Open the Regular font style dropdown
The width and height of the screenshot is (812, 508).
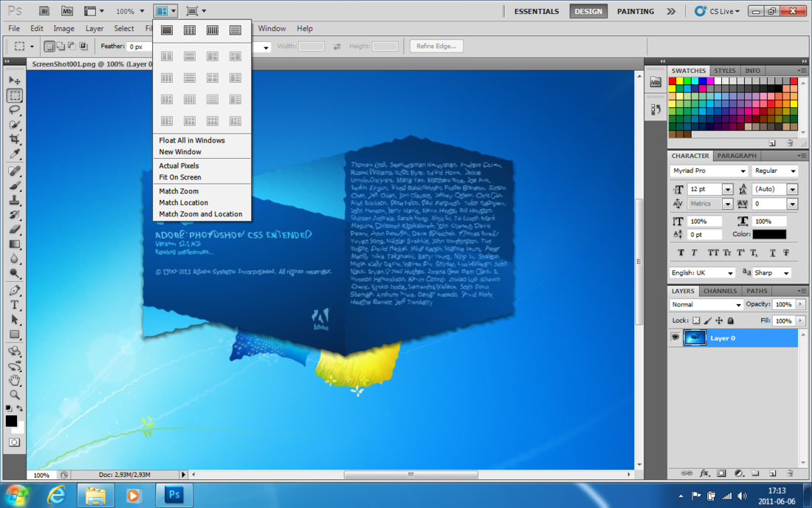792,171
